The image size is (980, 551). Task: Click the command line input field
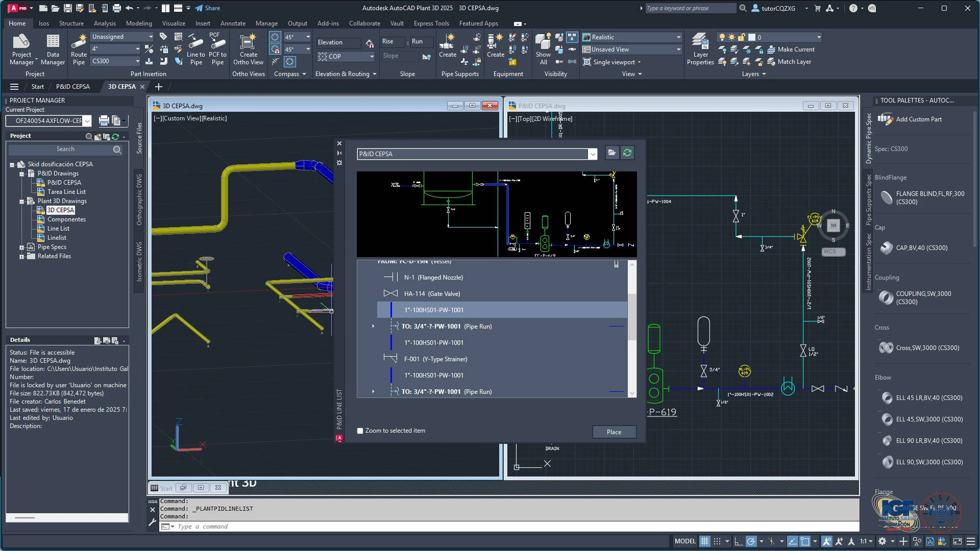(x=510, y=527)
